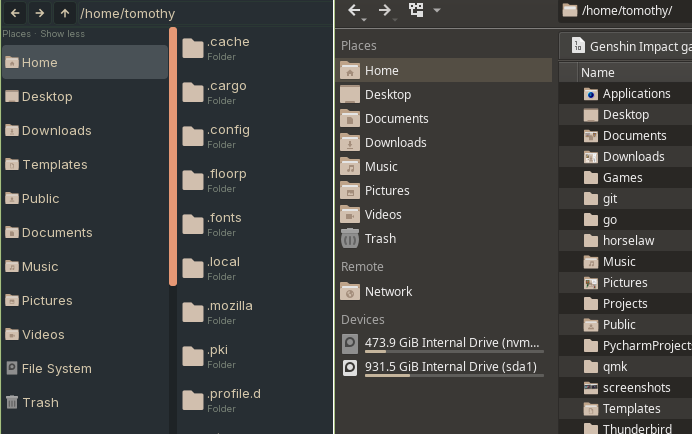The image size is (692, 434).
Task: Open the 931.5 GiB Internal Drive (sda1)
Action: click(x=445, y=367)
